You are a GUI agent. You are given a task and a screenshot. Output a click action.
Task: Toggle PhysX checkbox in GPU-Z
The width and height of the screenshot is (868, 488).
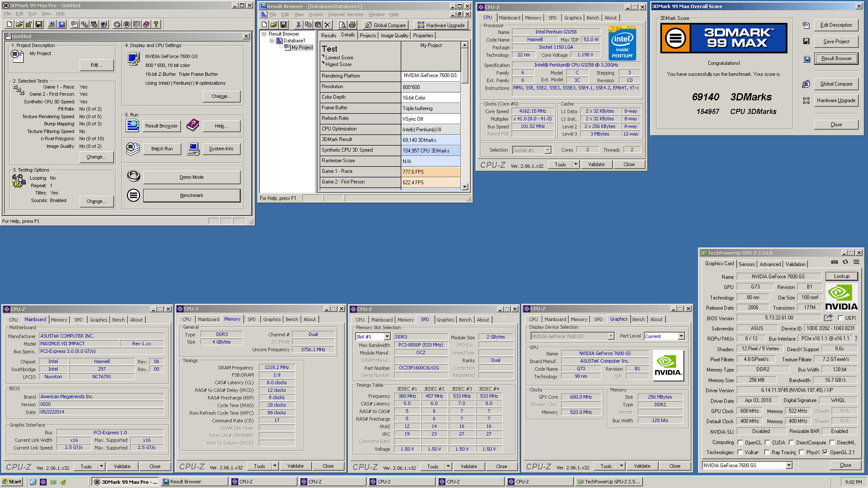[x=801, y=452]
